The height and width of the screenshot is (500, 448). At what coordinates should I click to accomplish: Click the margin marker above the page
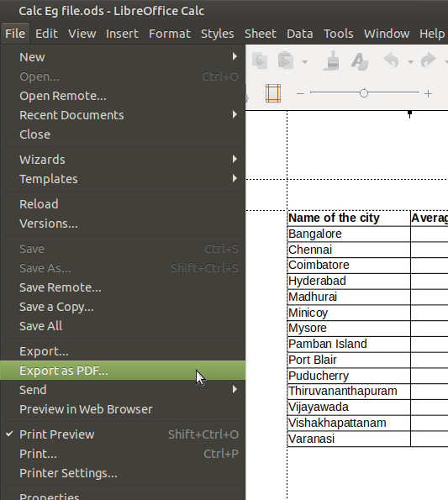(x=409, y=113)
